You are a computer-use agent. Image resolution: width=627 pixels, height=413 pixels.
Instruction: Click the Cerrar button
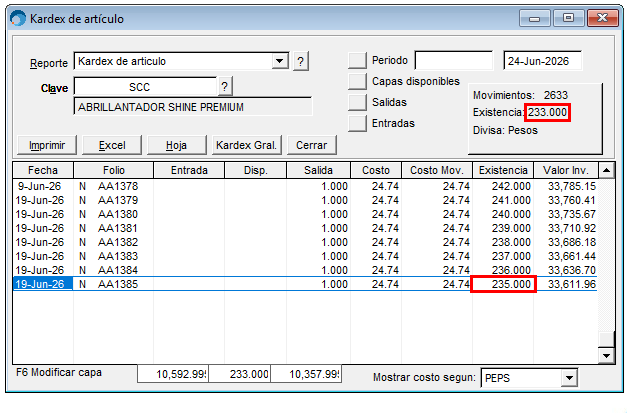tap(312, 145)
